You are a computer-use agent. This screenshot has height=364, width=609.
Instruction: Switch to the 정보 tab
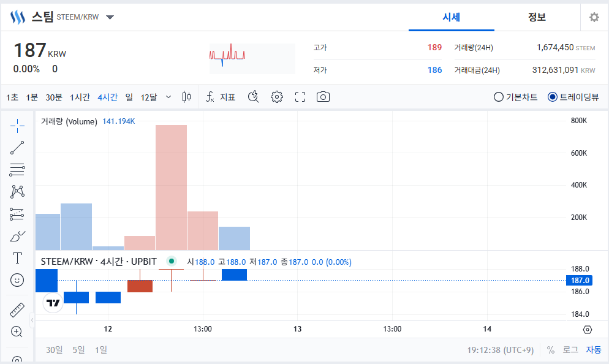coord(537,17)
